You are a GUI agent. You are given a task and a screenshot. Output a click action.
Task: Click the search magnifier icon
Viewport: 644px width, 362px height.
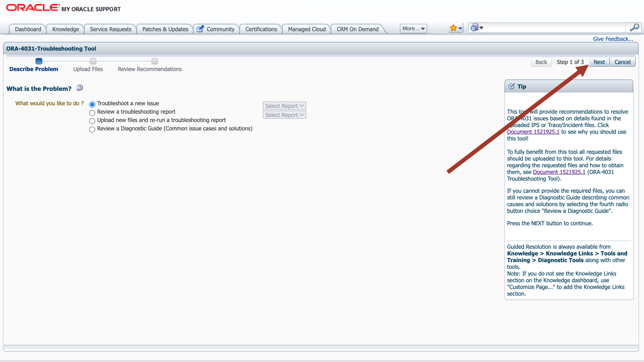click(634, 27)
